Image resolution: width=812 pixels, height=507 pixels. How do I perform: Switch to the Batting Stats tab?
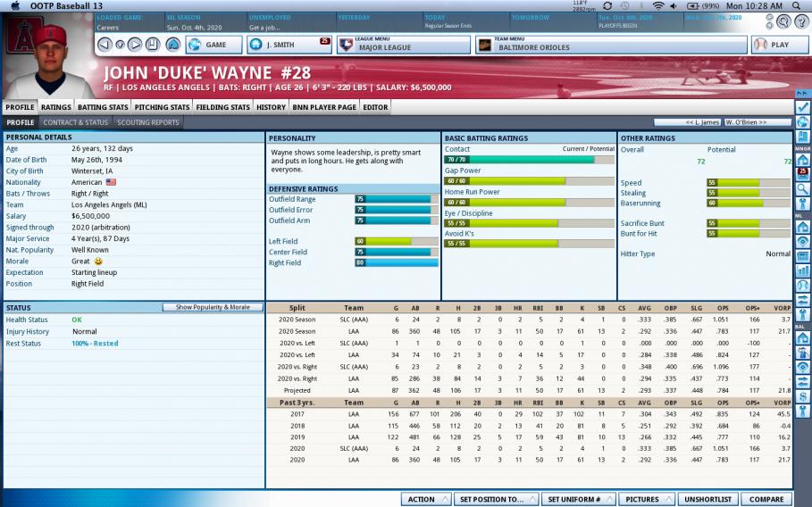tap(103, 107)
